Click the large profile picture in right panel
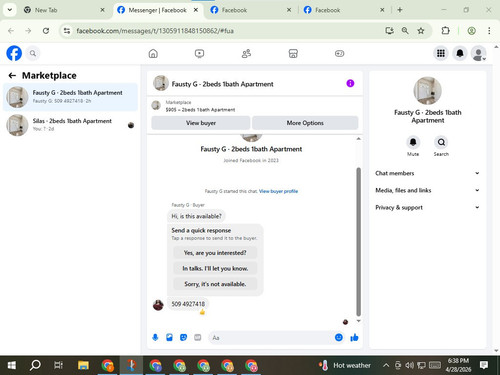Image resolution: width=500 pixels, height=375 pixels. point(428,90)
